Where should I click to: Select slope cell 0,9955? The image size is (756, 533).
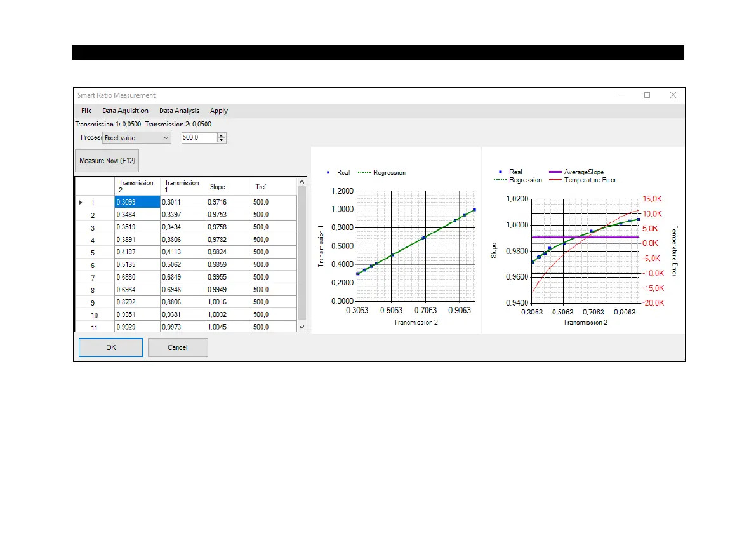coord(228,277)
